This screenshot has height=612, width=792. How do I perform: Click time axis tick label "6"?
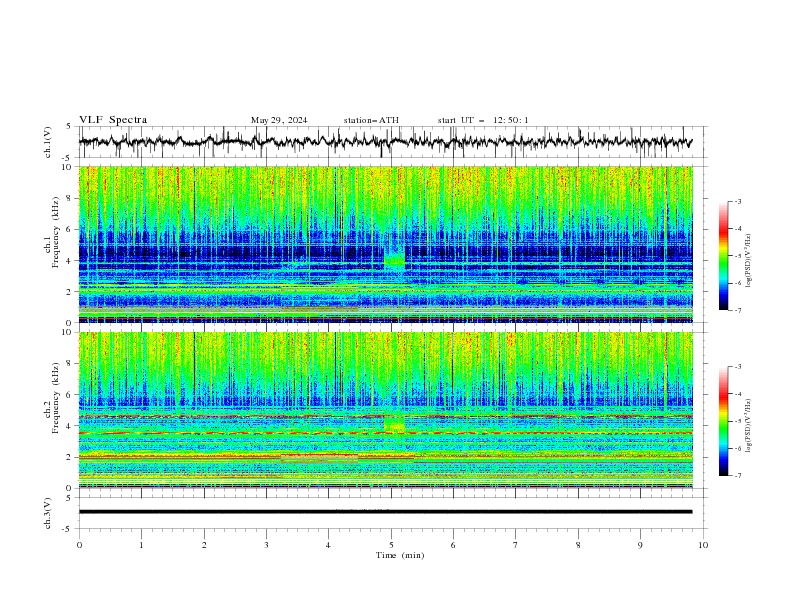tap(453, 545)
